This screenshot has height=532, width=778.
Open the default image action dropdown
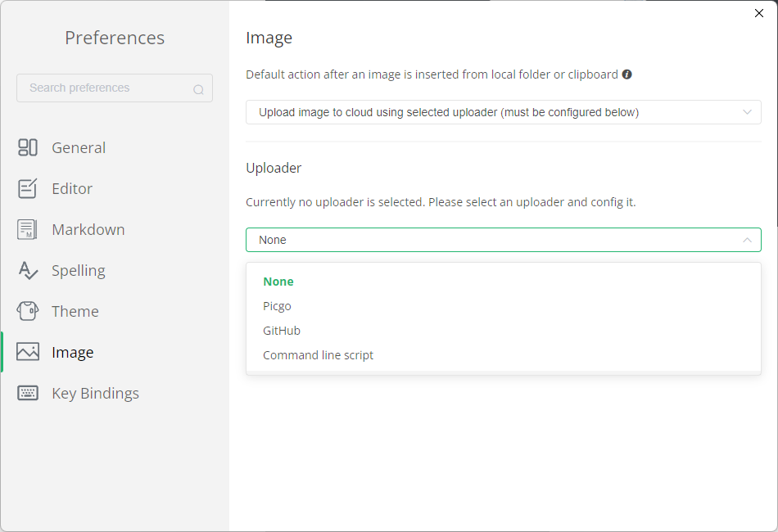[x=503, y=112]
